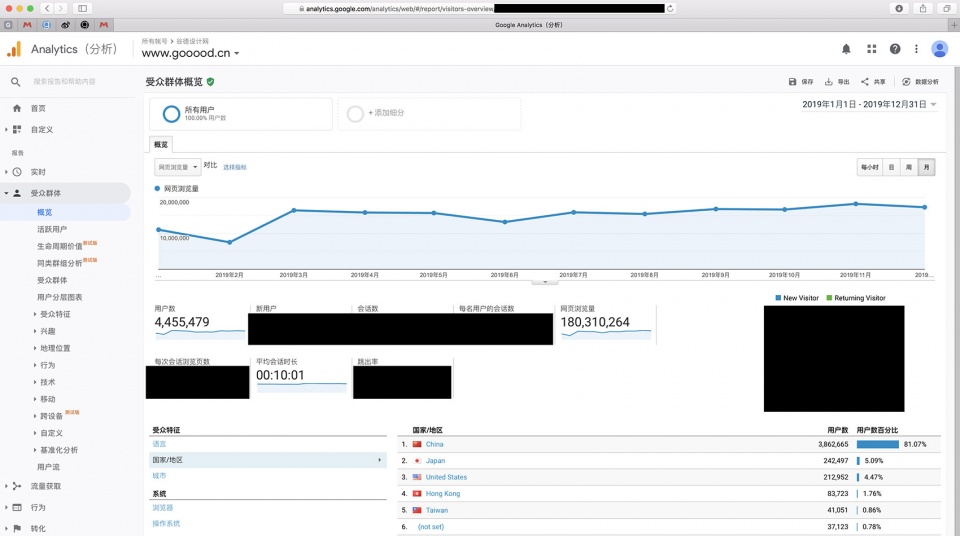The height and width of the screenshot is (536, 960).
Task: Select the 概览 tab above the chart
Action: pyautogui.click(x=161, y=145)
